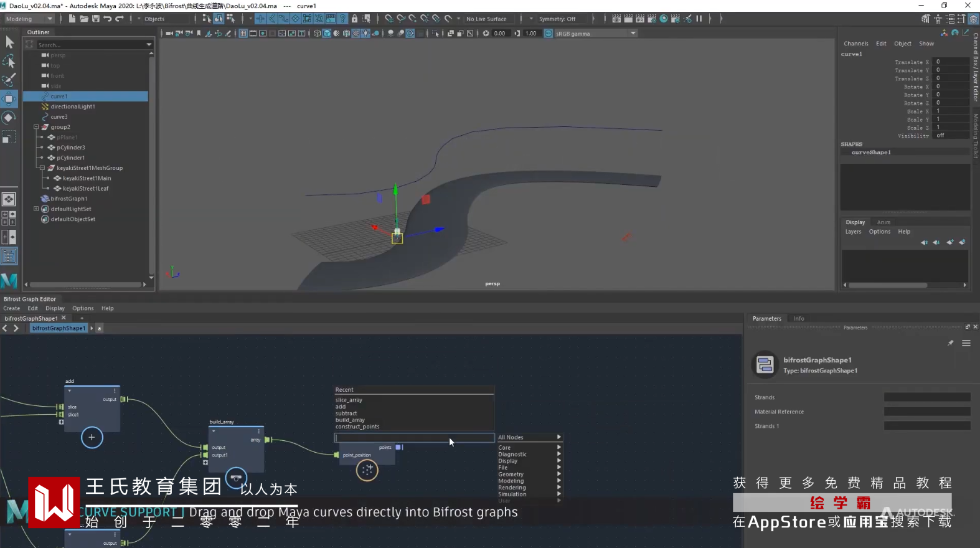Click the four-view layout icon
Screen dimensions: 980x548
click(9, 218)
